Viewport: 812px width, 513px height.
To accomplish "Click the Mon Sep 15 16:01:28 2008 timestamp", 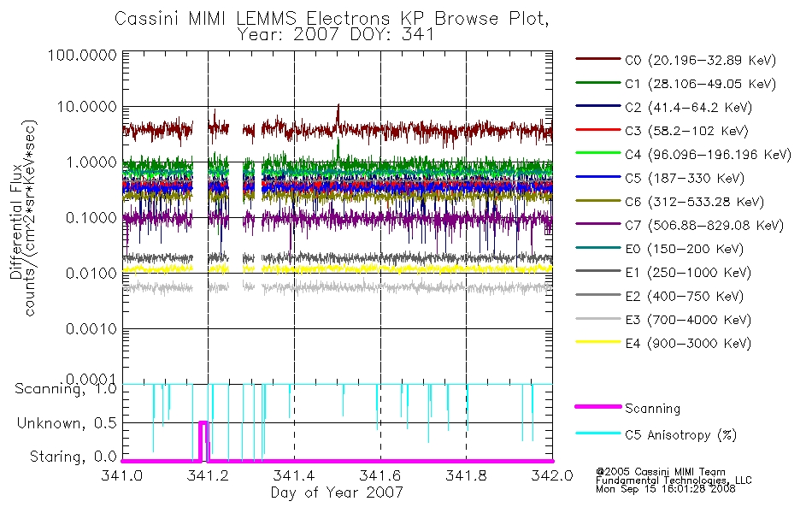I will point(666,489).
